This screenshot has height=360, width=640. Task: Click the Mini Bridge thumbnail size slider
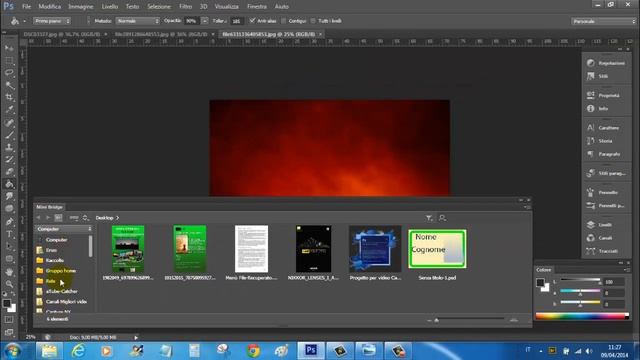(x=471, y=320)
